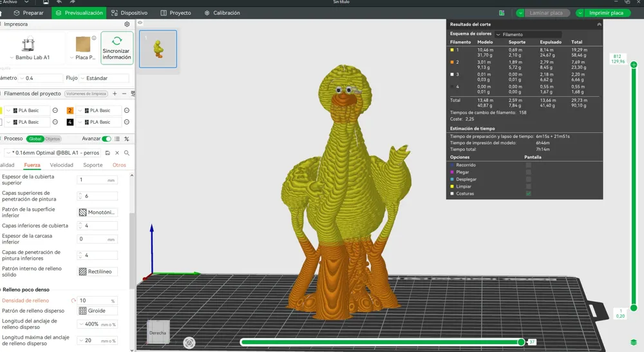Search process settings with magnifier icon
644x352 pixels.
[x=127, y=153]
